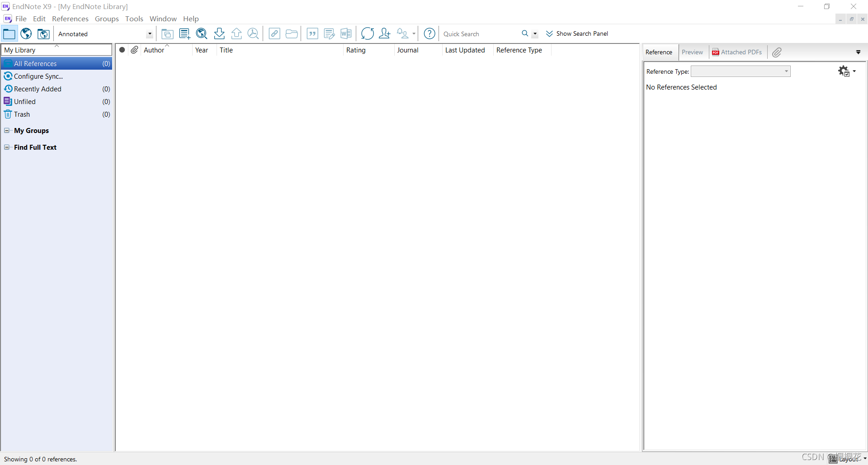Click the Open File folder icon
Screen dimensions: 868x465
coord(292,34)
